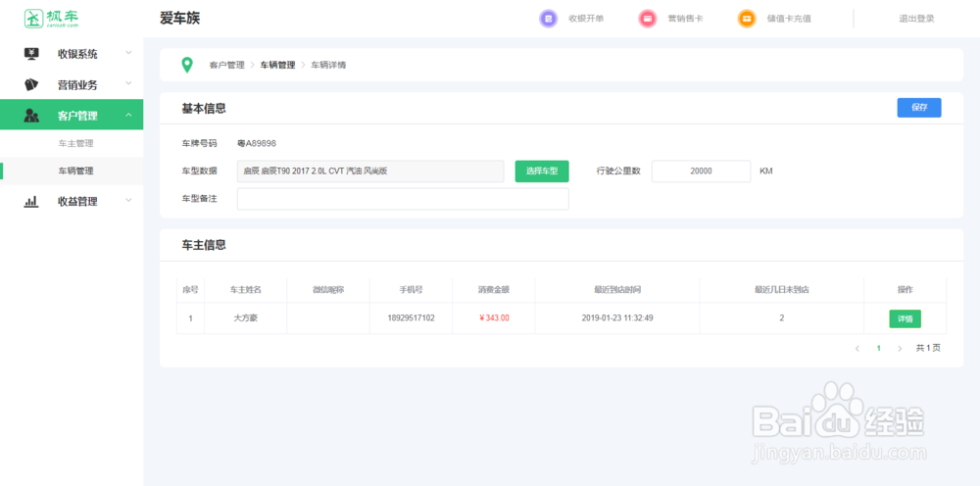Click the 车型数据 field
The width and height of the screenshot is (980, 486).
(370, 171)
